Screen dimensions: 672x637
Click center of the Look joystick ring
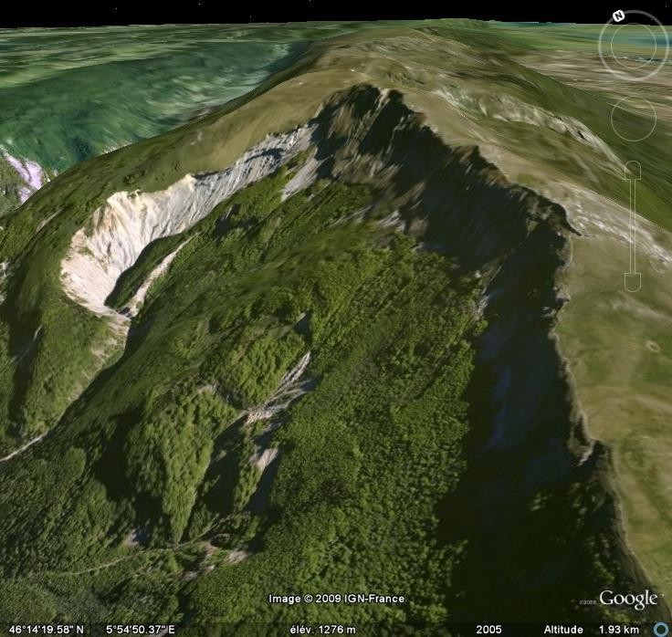coord(634,44)
